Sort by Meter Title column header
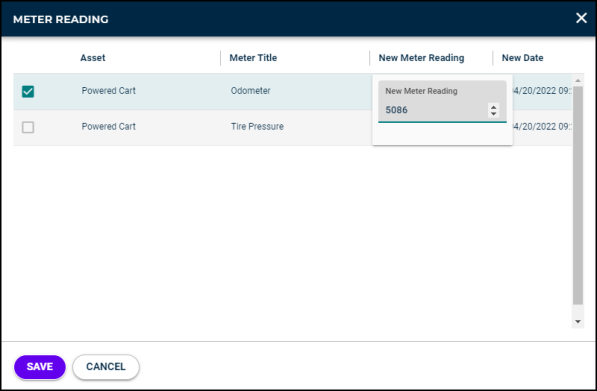The width and height of the screenshot is (597, 391). (253, 58)
